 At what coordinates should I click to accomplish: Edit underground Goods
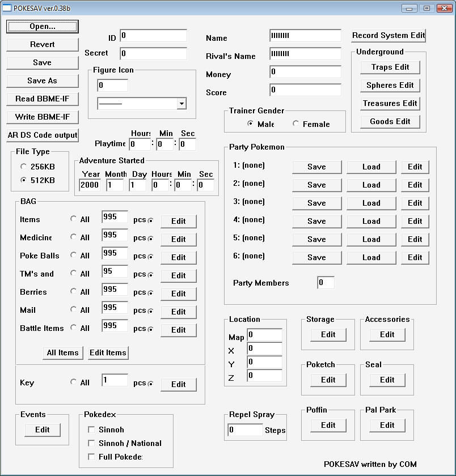coord(390,121)
